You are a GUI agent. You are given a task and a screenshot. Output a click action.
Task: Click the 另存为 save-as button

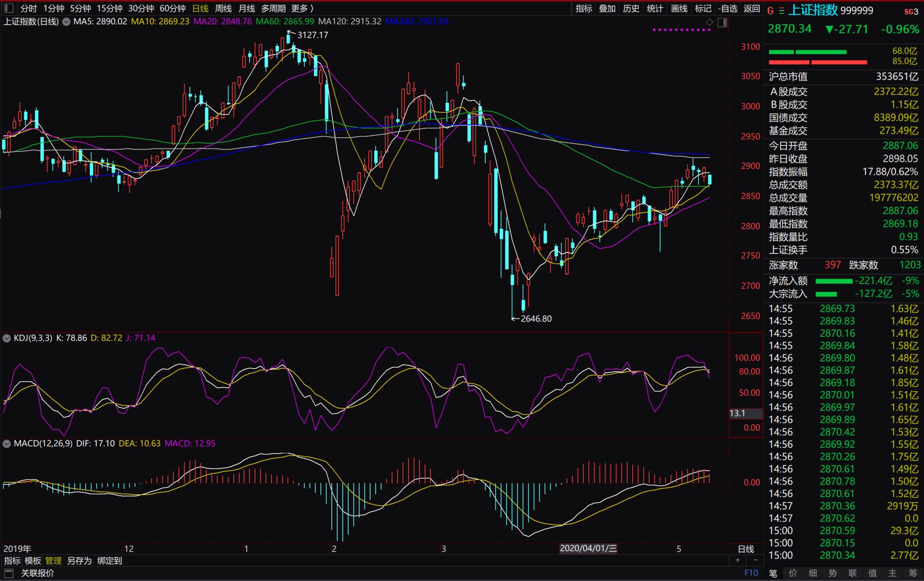(x=79, y=560)
